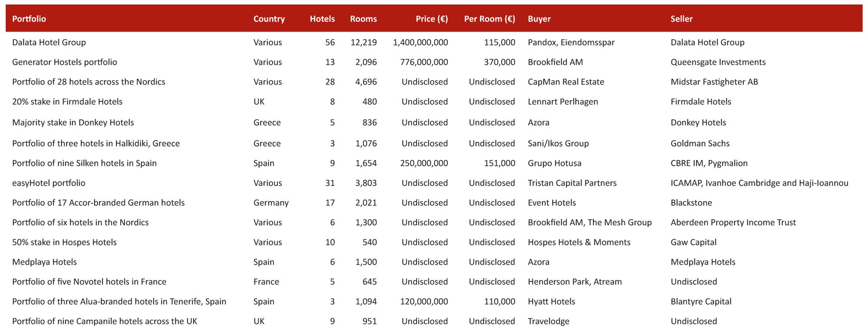Select the Per Room (€) header
The image size is (868, 333).
pyautogui.click(x=489, y=19)
